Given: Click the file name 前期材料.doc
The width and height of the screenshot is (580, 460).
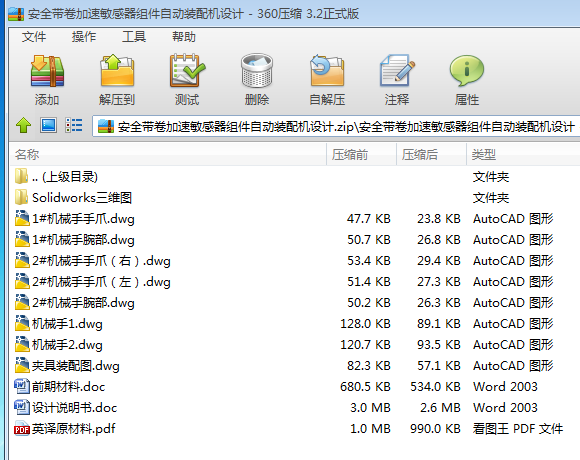Looking at the screenshot, I should pos(68,387).
